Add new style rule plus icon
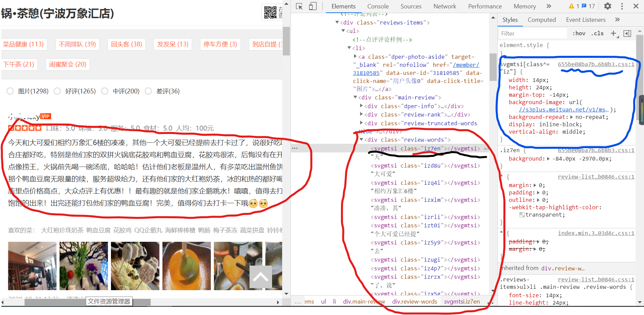 613,33
